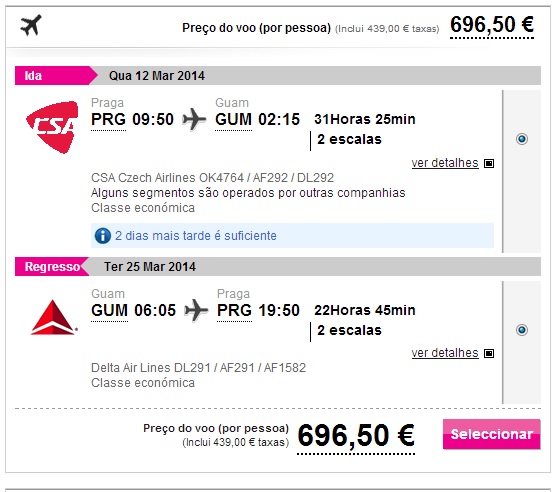The width and height of the screenshot is (556, 492).
Task: Click the plane arrow on the return flight
Action: click(196, 310)
